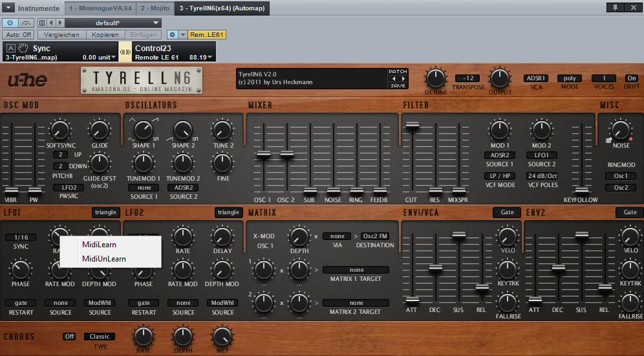This screenshot has height=356, width=644.
Task: Click the chorus WET knob
Action: coord(222,337)
